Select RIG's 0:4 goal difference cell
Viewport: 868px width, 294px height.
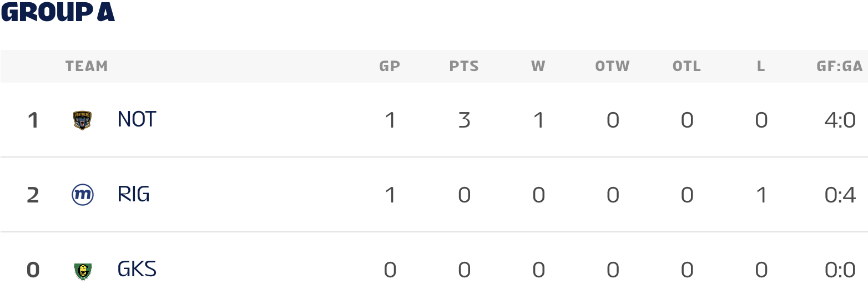840,195
